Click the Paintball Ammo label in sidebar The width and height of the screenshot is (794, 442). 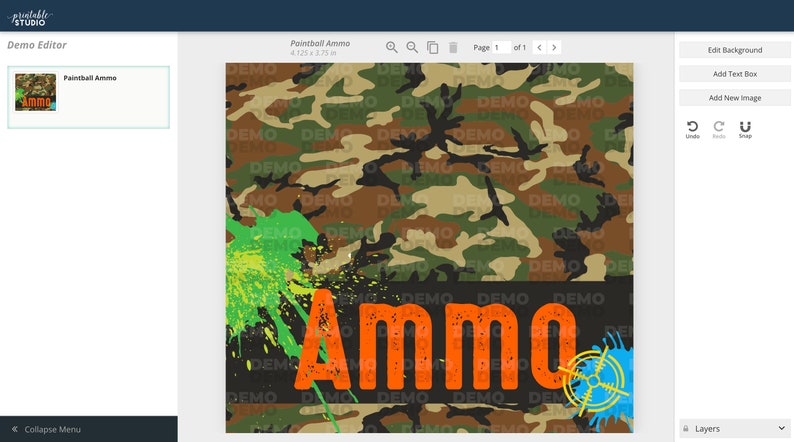click(x=90, y=78)
